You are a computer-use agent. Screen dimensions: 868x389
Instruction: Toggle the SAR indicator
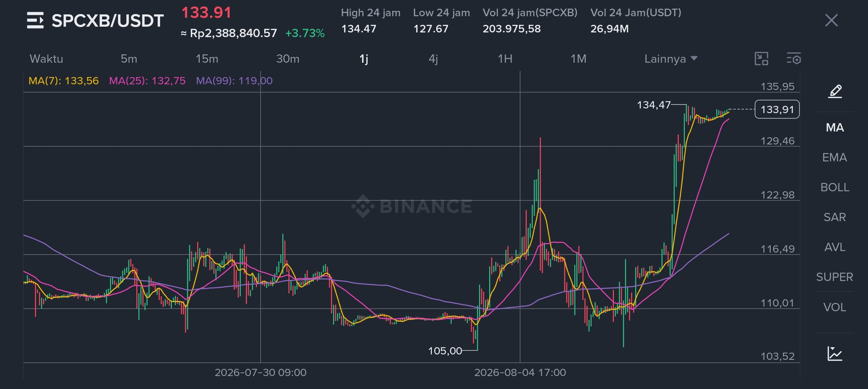coord(835,217)
